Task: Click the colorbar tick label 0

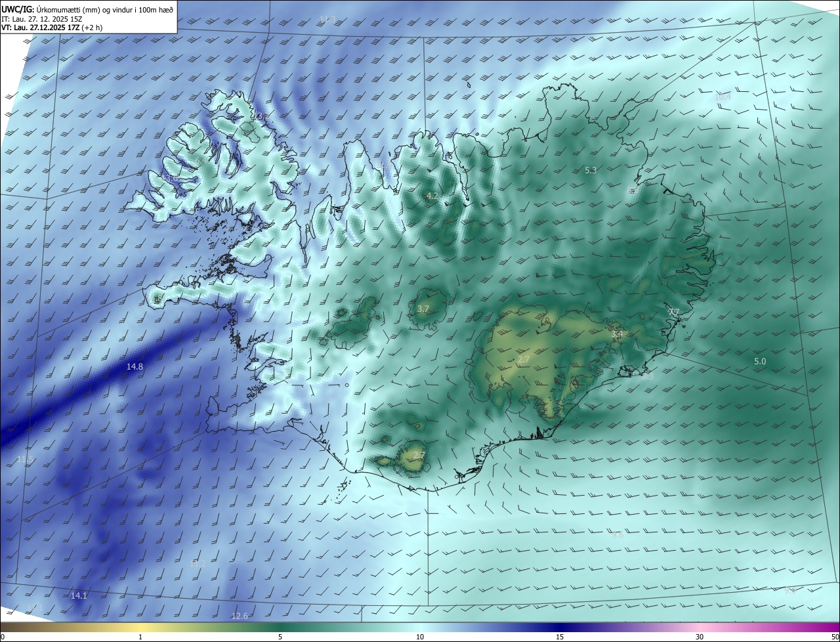Action: [2, 637]
